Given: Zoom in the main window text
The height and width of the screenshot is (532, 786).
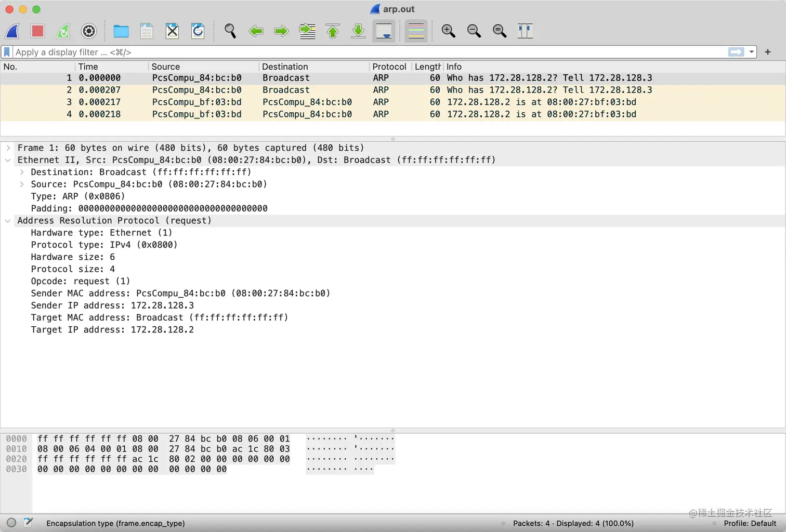Looking at the screenshot, I should [448, 31].
